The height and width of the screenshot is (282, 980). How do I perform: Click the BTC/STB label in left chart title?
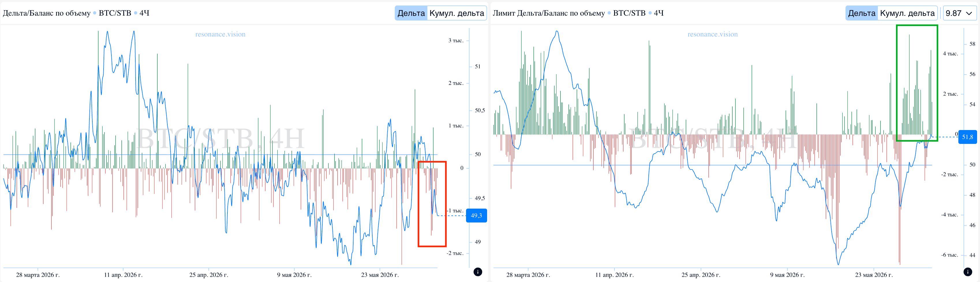pyautogui.click(x=115, y=13)
